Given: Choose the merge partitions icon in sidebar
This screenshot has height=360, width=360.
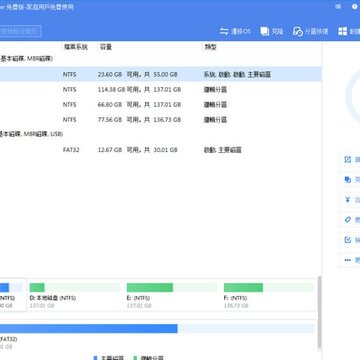Looking at the screenshot, I should coord(348,200).
